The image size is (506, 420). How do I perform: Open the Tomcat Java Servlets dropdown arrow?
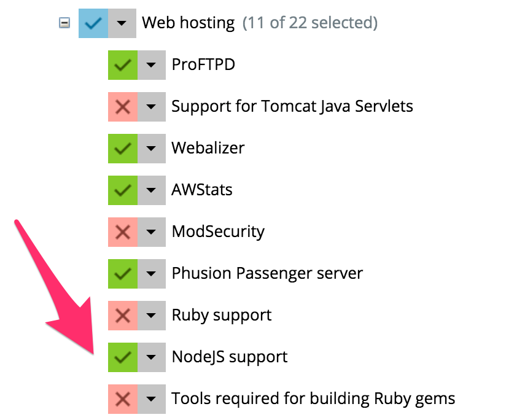coord(151,107)
